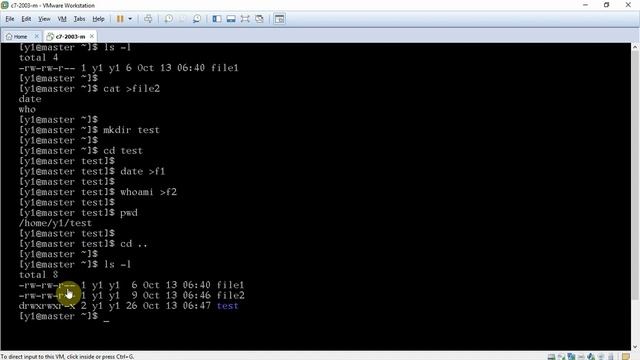
Task: Click the Send Ctrl+Alt+Del toolbar icon
Action: click(x=148, y=19)
